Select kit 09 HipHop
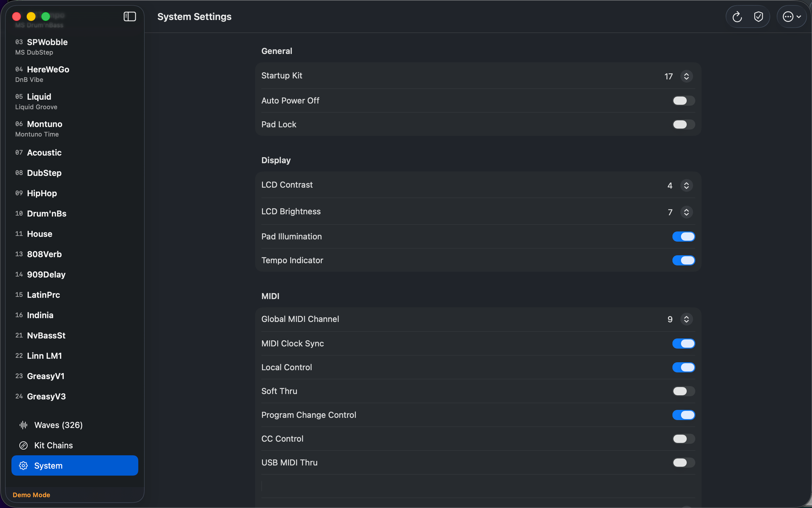 pyautogui.click(x=75, y=193)
